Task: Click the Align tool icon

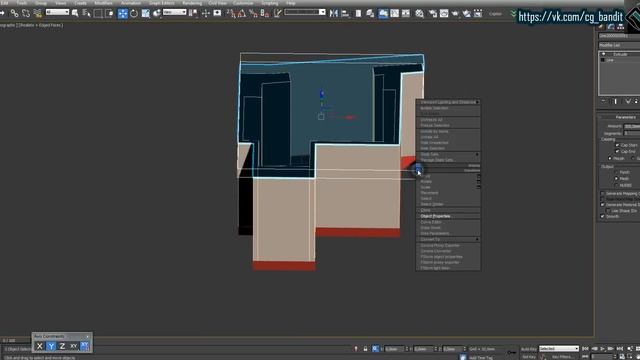Action: point(345,13)
